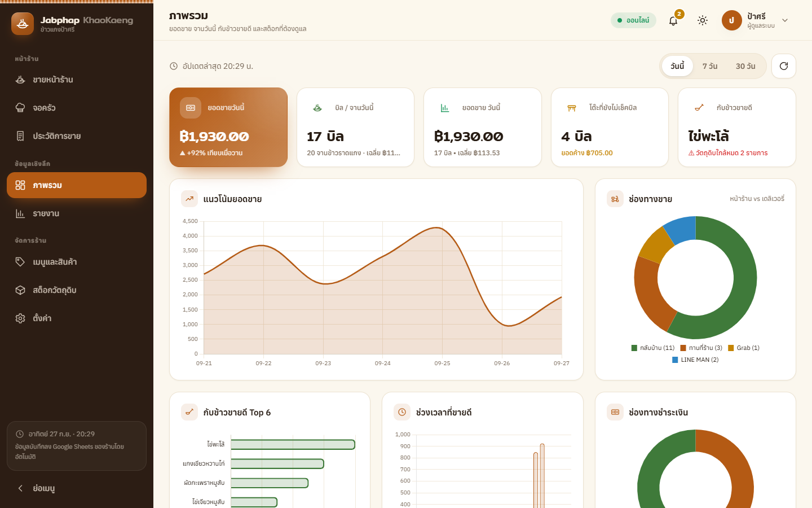Open ขายหน้าร้าน in sidebar
The width and height of the screenshot is (812, 508).
coord(77,80)
